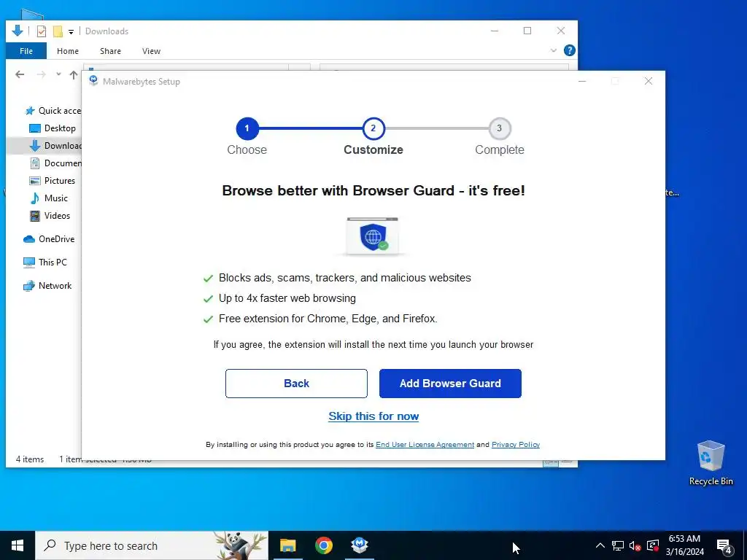Click the muted volume tray icon
The width and height of the screenshot is (747, 560).
tap(635, 545)
